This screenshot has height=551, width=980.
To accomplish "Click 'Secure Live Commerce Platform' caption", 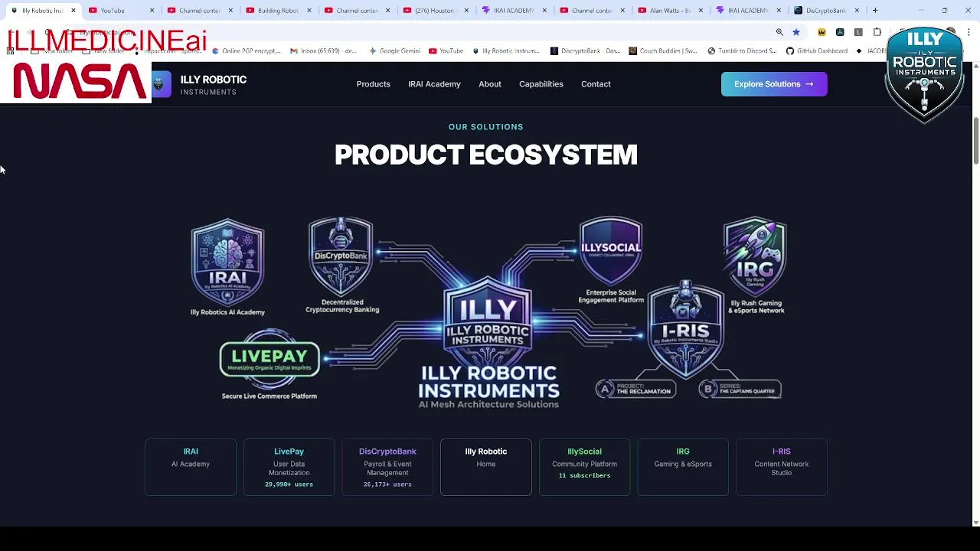I will click(x=269, y=396).
